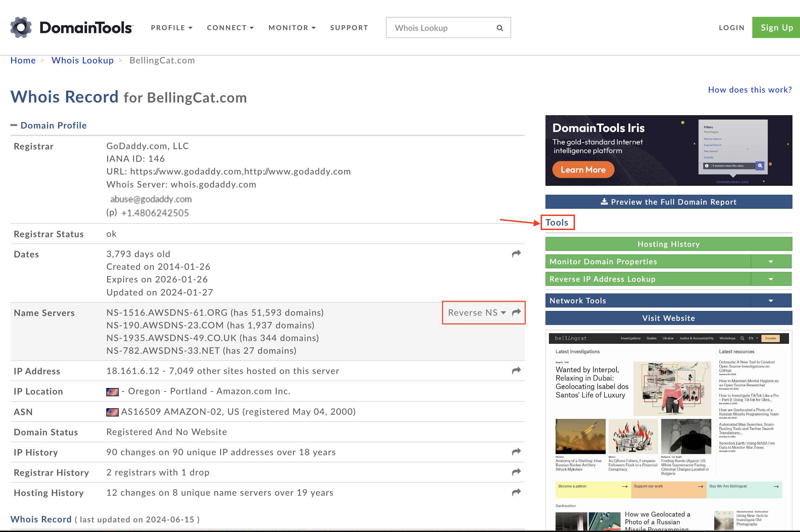Open the MONITOR menu
This screenshot has width=800, height=532.
coord(292,28)
